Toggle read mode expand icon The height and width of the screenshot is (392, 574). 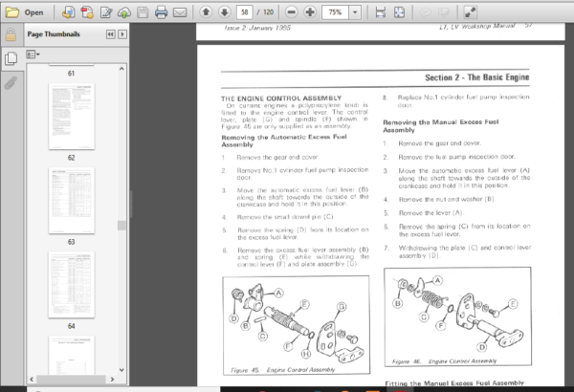pos(470,12)
